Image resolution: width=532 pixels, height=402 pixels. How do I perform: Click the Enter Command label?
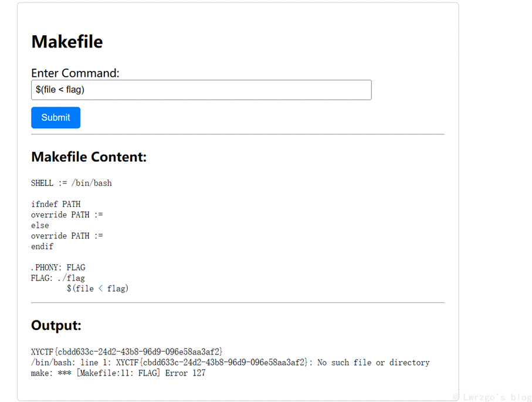pos(75,73)
